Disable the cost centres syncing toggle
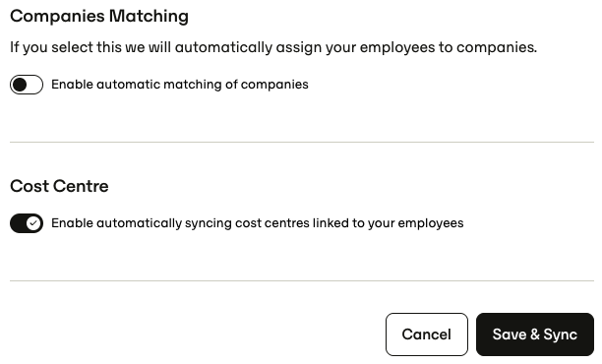The height and width of the screenshot is (364, 602). pos(27,223)
